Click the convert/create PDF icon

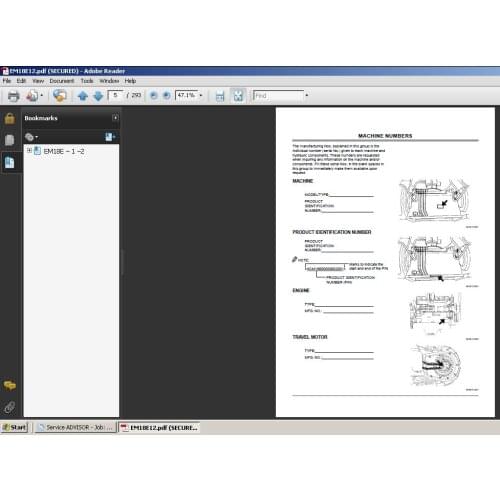click(x=32, y=96)
